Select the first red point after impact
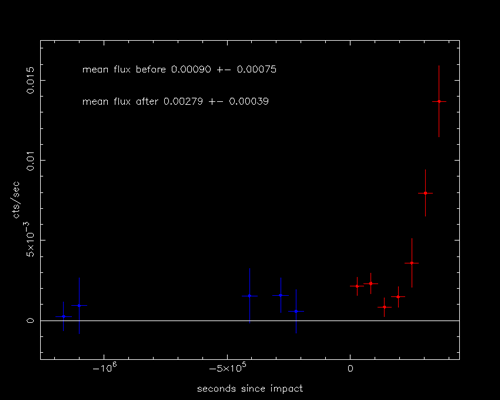 tap(357, 286)
